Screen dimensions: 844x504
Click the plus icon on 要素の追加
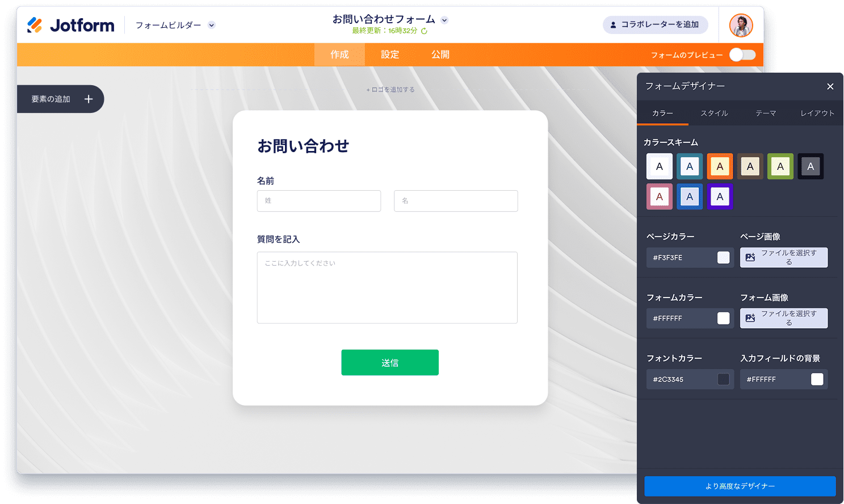tap(88, 99)
